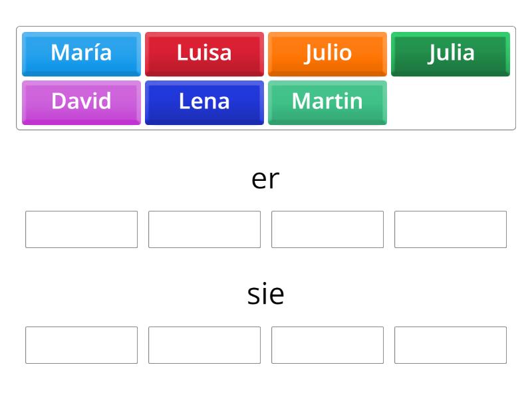The image size is (532, 399).
Task: Choose the Martin name tile
Action: click(327, 102)
